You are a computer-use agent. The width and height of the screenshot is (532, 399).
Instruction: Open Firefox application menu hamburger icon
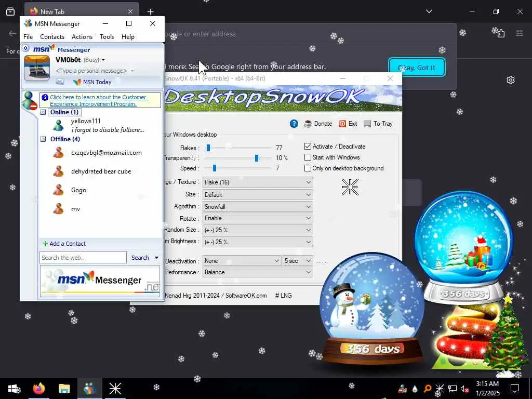[520, 33]
